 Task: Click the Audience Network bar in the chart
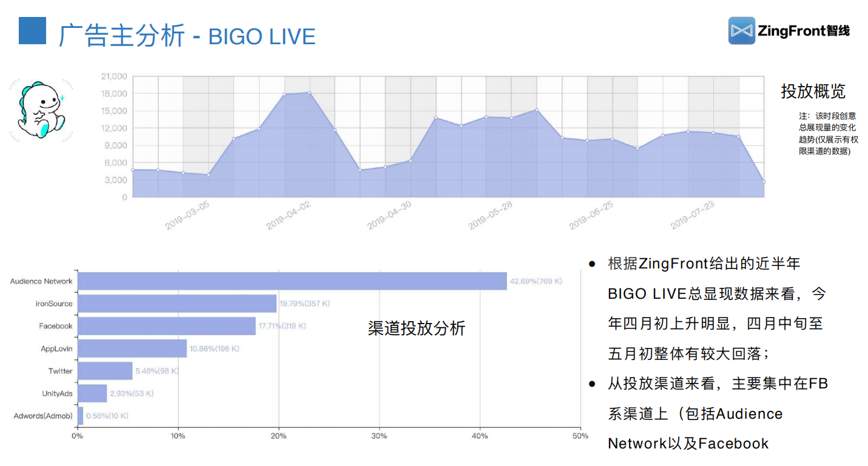(x=292, y=281)
